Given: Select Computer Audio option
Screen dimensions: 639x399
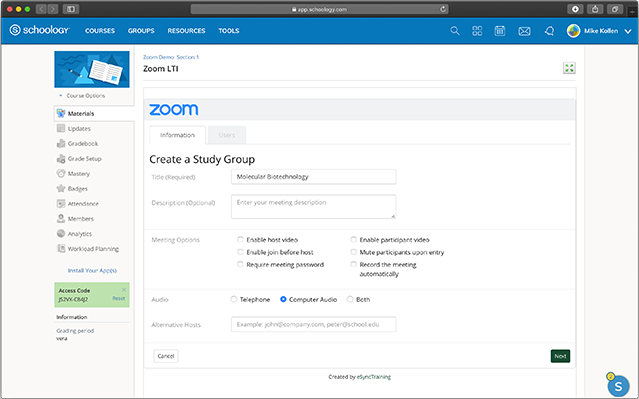Looking at the screenshot, I should point(283,299).
